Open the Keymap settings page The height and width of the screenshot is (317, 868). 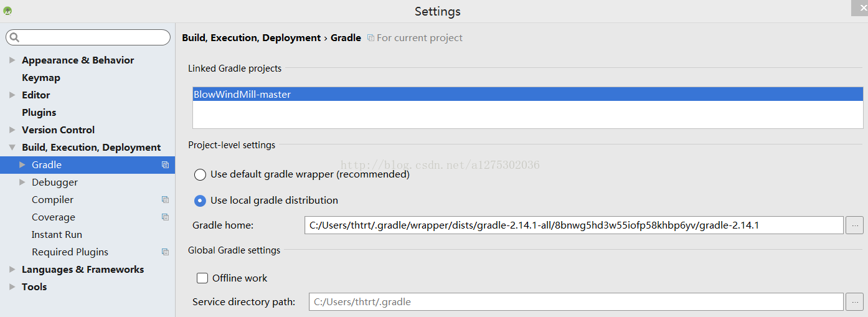[41, 78]
